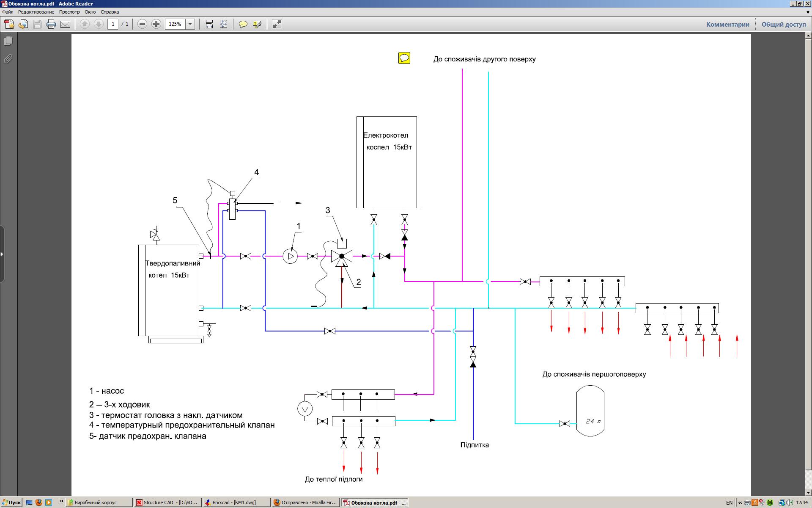This screenshot has width=812, height=508.
Task: Click the Send by email envelope icon
Action: tap(65, 24)
